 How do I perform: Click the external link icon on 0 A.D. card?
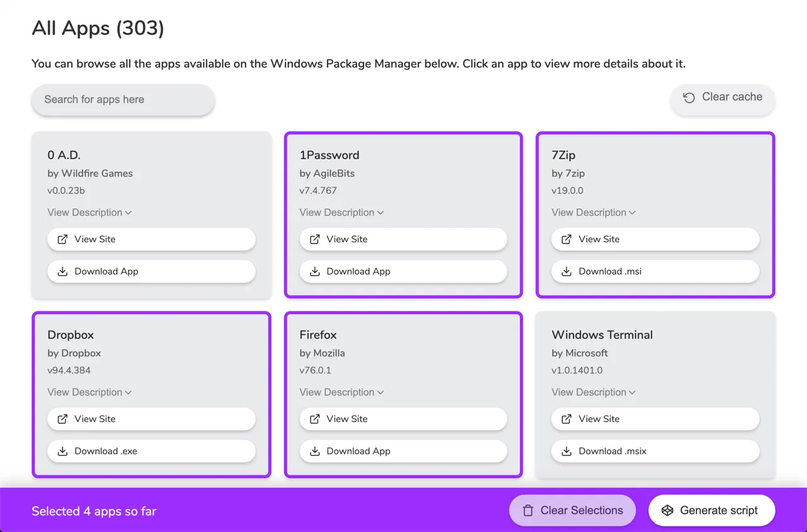click(x=62, y=239)
